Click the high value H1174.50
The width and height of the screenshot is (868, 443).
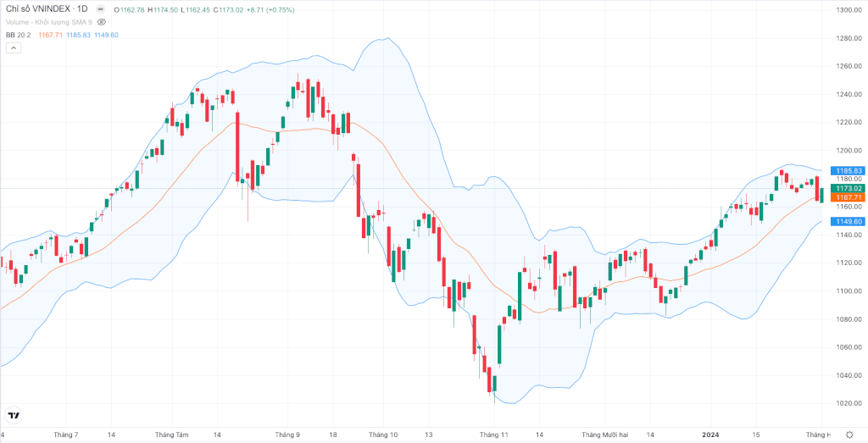tap(162, 10)
